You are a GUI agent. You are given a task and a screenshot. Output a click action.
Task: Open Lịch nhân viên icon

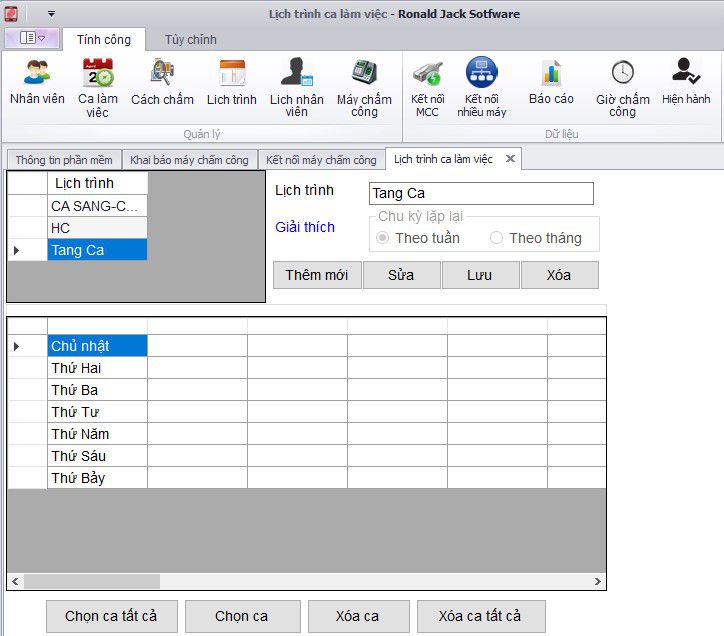coord(296,74)
